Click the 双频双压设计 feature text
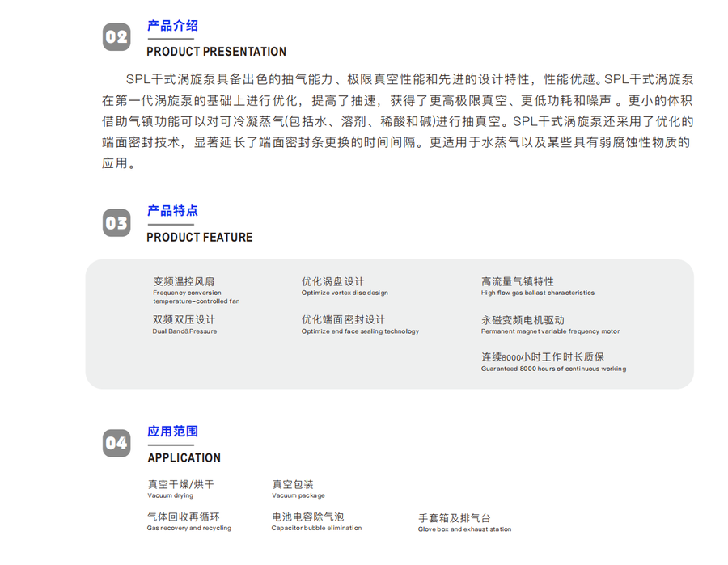Image resolution: width=728 pixels, height=565 pixels. (x=184, y=319)
